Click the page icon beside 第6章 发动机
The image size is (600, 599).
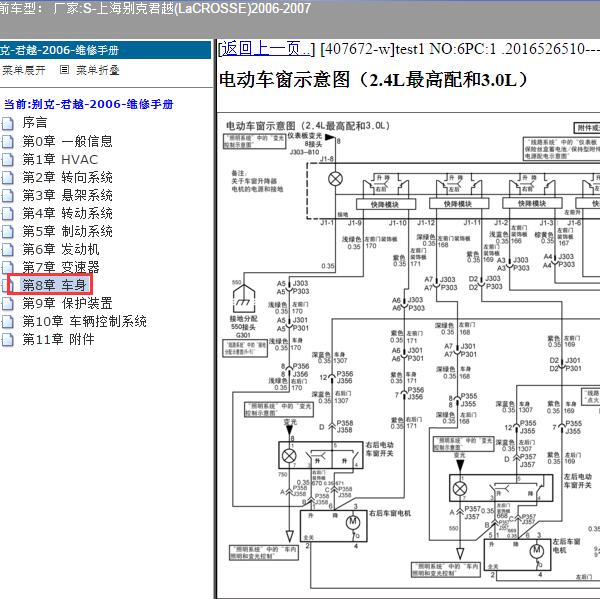(x=7, y=250)
